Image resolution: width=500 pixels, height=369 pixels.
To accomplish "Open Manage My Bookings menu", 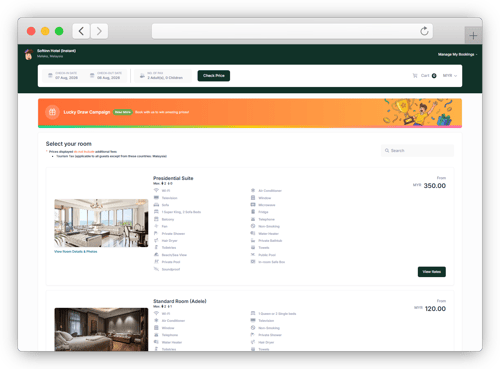I will (457, 54).
